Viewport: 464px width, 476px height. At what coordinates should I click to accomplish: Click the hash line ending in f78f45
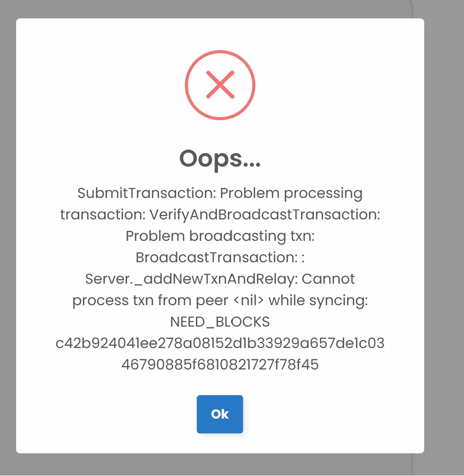[220, 364]
